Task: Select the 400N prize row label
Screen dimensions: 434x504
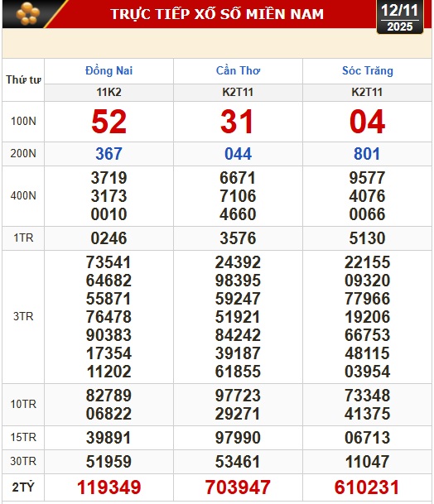Action: 23,195
